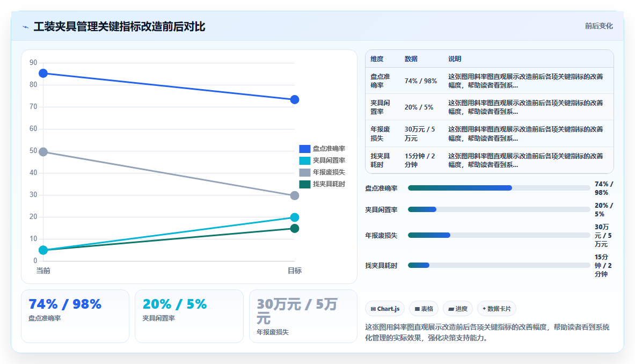The width and height of the screenshot is (635, 364).
Task: Click the 进度 chip icon
Action: 451,309
